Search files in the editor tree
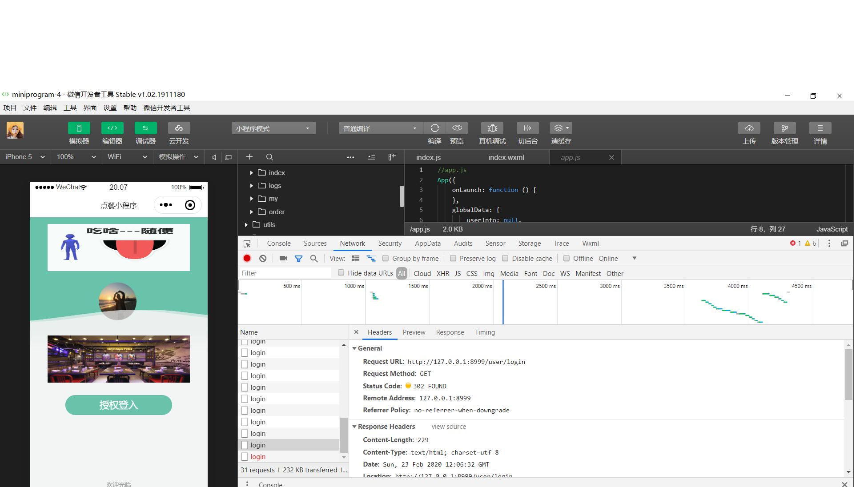Screen dimensions: 868x487 269,157
